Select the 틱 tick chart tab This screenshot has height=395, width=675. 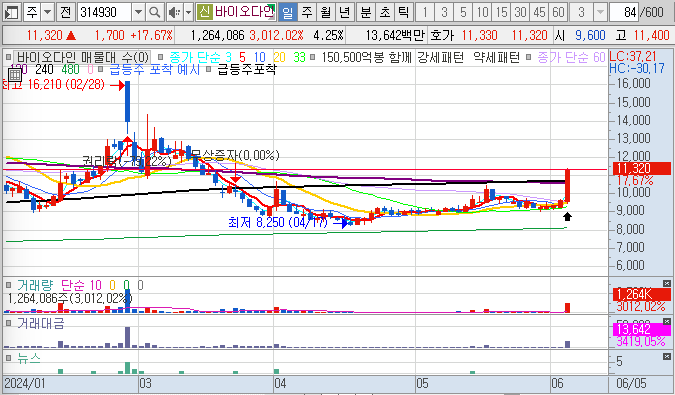pos(403,12)
